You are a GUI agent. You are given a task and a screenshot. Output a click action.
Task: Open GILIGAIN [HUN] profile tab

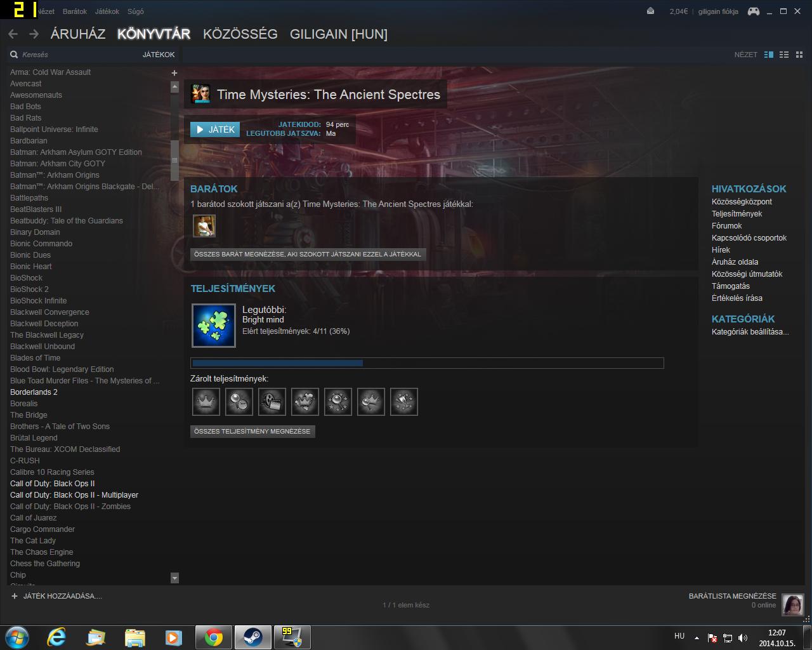click(x=339, y=34)
